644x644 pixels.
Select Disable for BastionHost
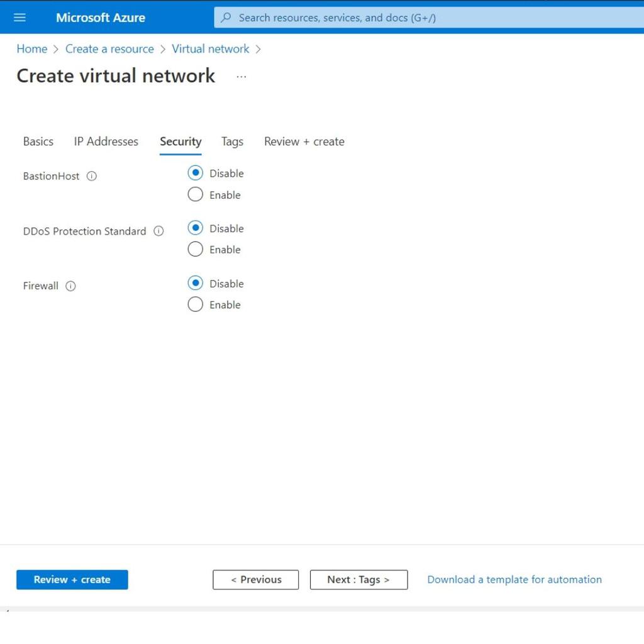pyautogui.click(x=195, y=173)
